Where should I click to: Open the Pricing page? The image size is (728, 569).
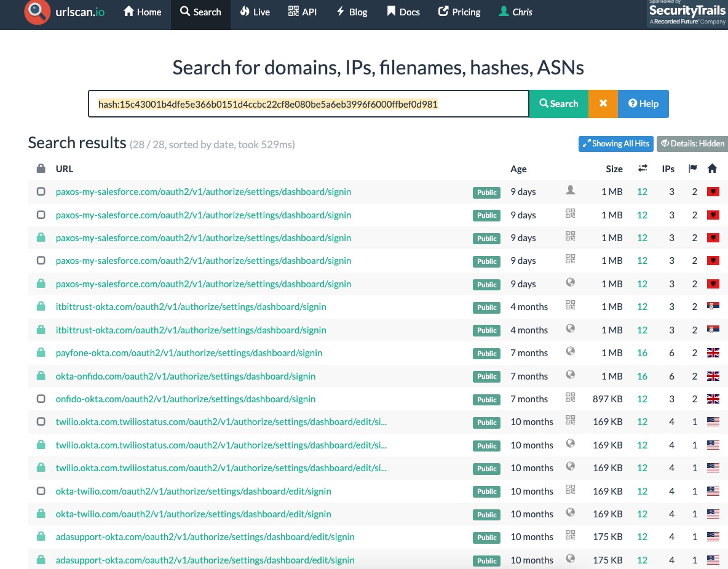point(459,12)
